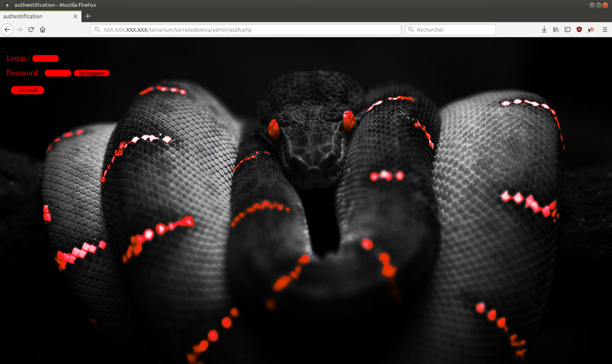Click the Password input field
The width and height of the screenshot is (612, 364).
click(58, 73)
